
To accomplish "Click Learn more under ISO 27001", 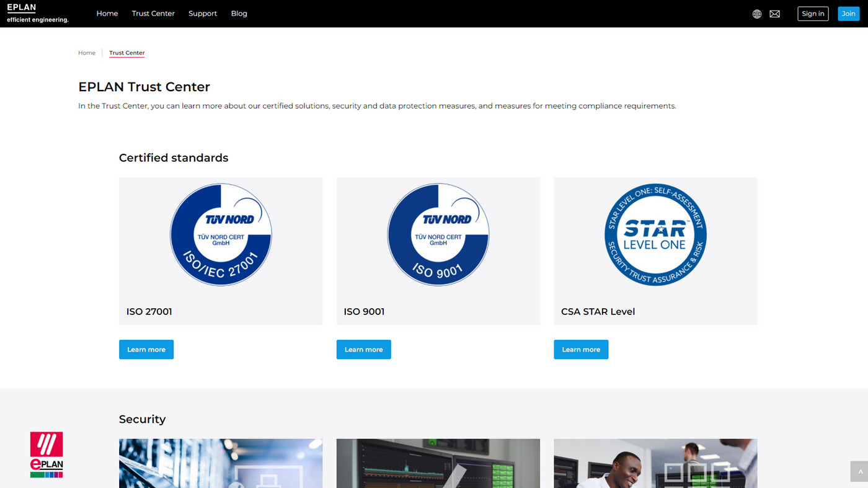I will pyautogui.click(x=146, y=349).
